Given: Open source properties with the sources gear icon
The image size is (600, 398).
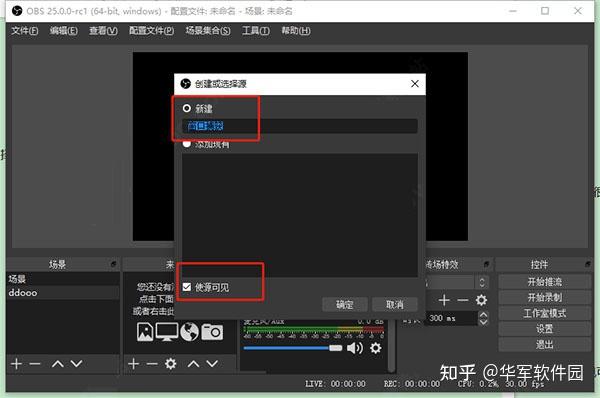Looking at the screenshot, I should pyautogui.click(x=171, y=364).
